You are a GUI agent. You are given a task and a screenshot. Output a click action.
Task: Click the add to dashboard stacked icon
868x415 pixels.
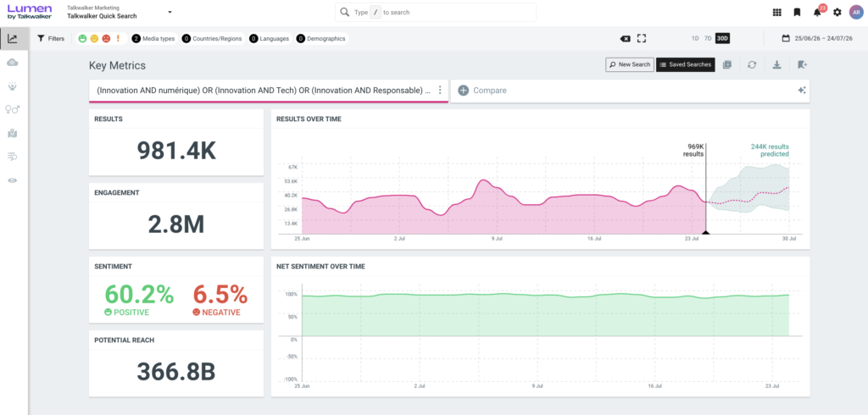(x=726, y=64)
